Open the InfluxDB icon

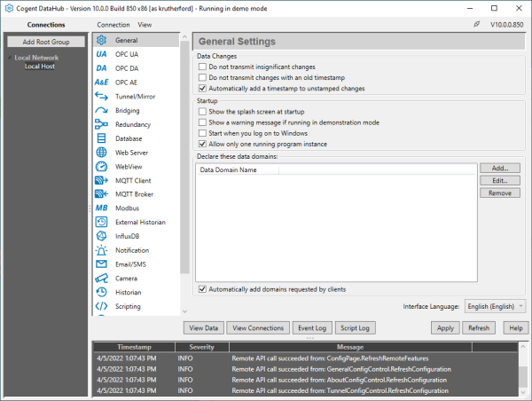pos(101,236)
